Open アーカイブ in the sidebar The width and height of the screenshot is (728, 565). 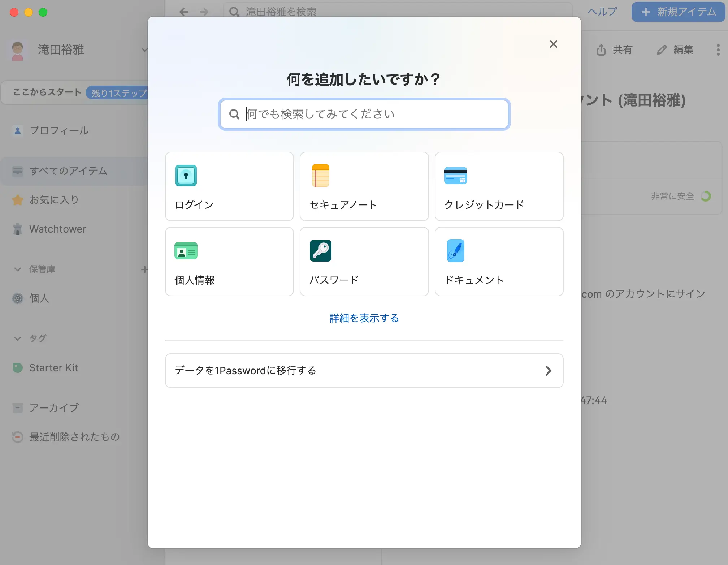click(x=74, y=408)
